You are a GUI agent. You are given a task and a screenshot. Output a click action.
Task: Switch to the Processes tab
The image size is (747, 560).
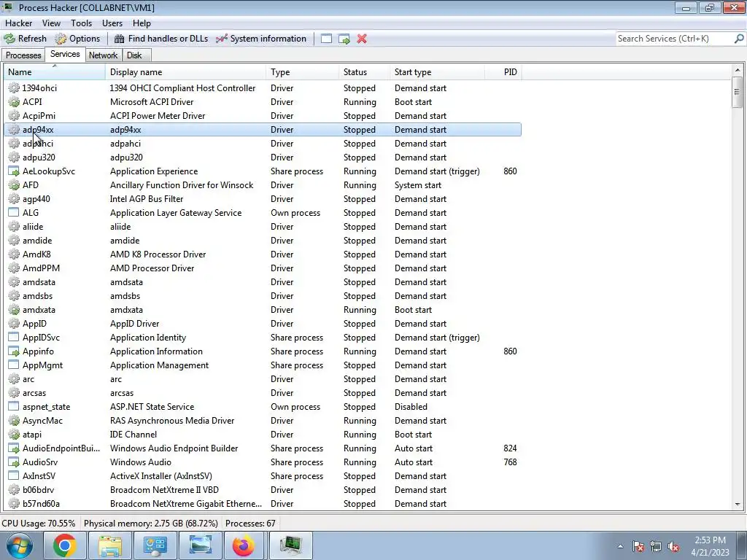point(23,55)
